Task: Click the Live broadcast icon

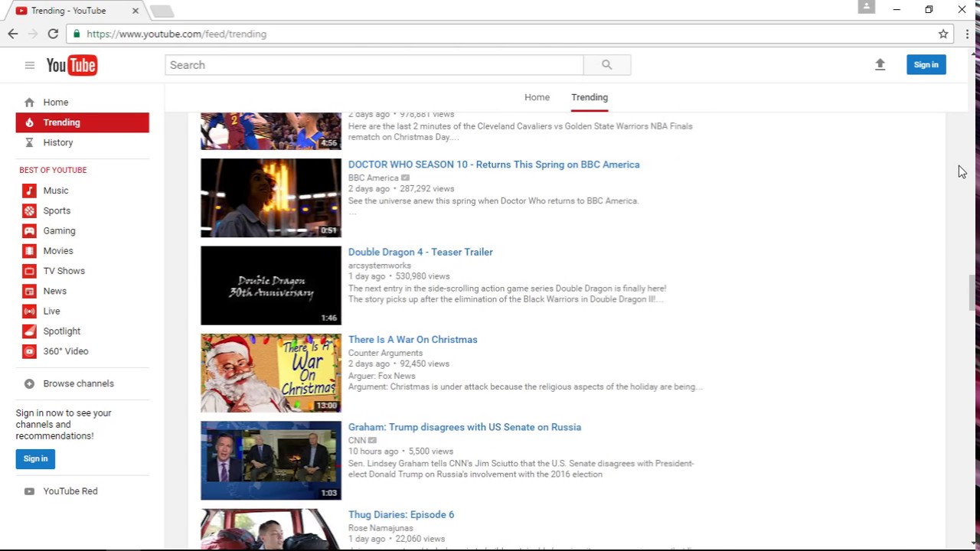Action: tap(29, 311)
